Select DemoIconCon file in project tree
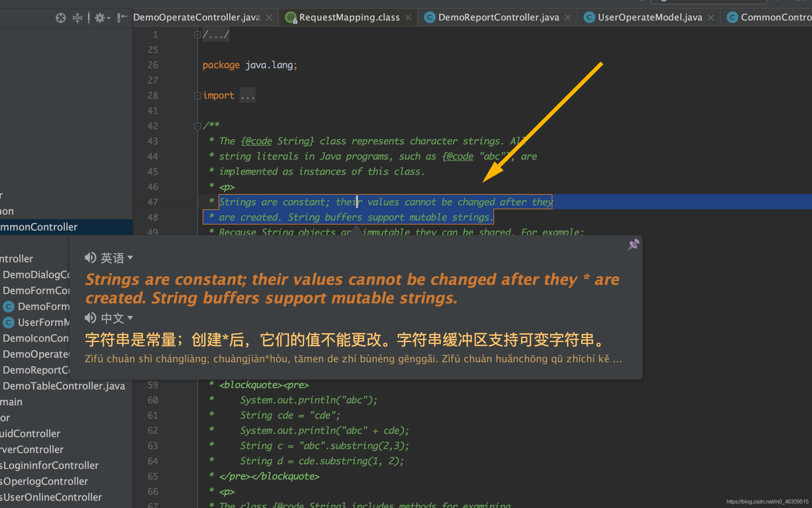Image resolution: width=812 pixels, height=508 pixels. click(36, 338)
